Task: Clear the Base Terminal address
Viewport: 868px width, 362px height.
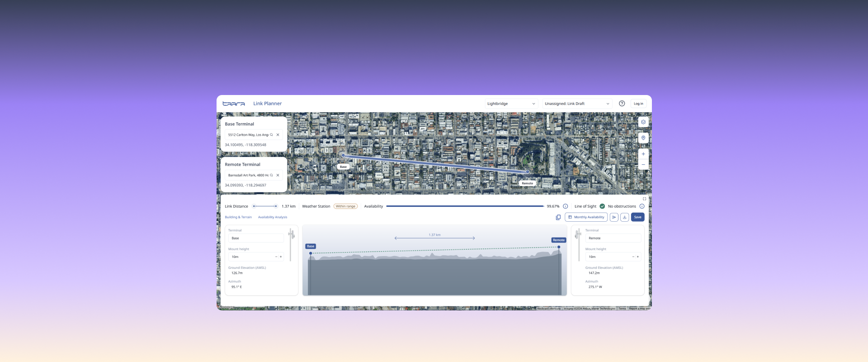Action: 278,135
